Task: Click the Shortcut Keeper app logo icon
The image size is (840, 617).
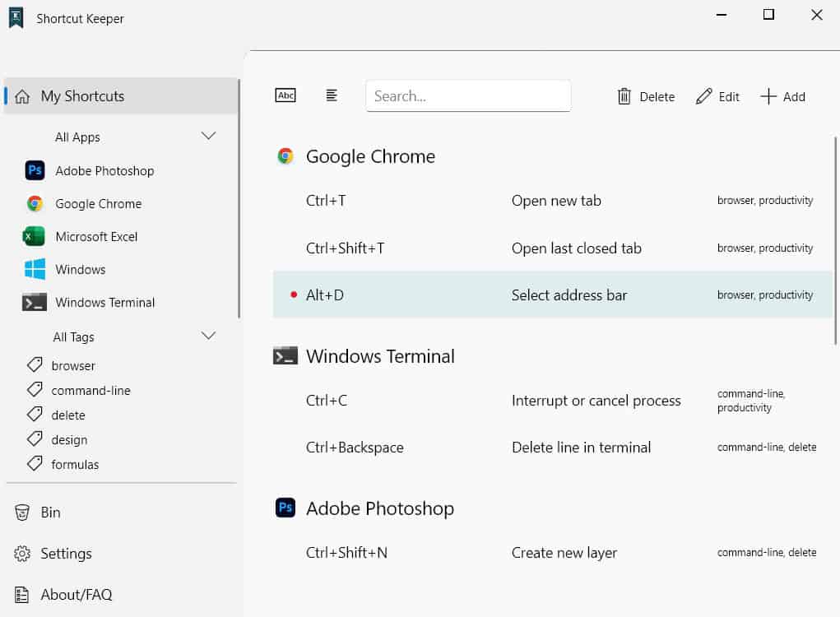Action: coord(16,18)
